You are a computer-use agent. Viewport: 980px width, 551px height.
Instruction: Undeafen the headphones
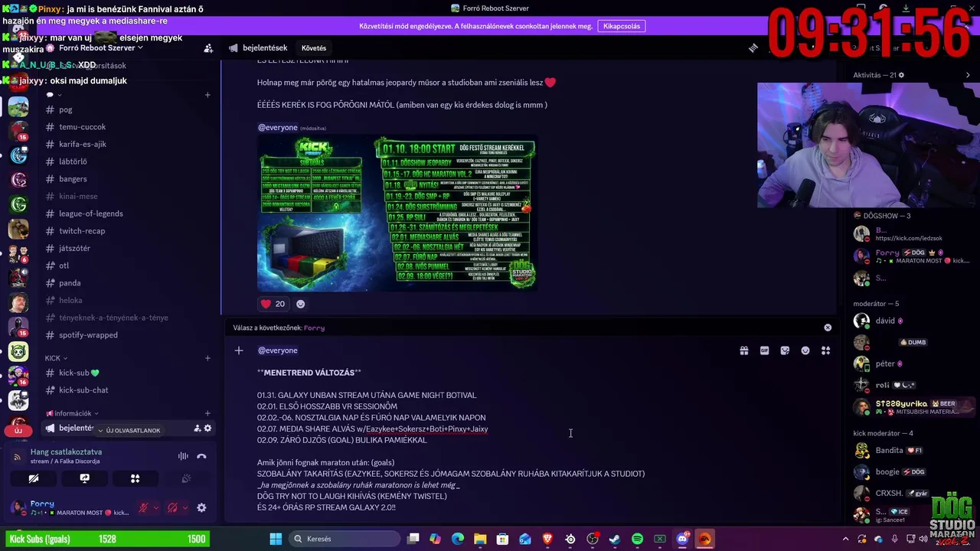coord(172,507)
